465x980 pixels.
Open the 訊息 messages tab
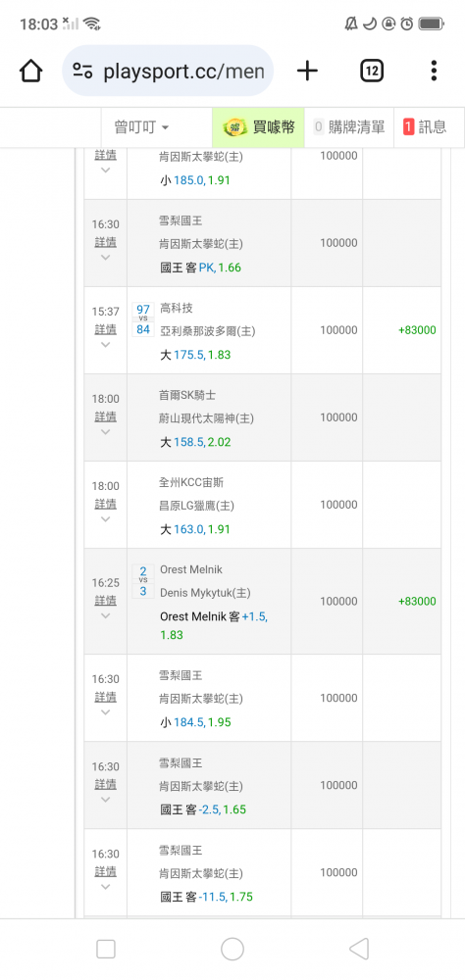tap(426, 127)
